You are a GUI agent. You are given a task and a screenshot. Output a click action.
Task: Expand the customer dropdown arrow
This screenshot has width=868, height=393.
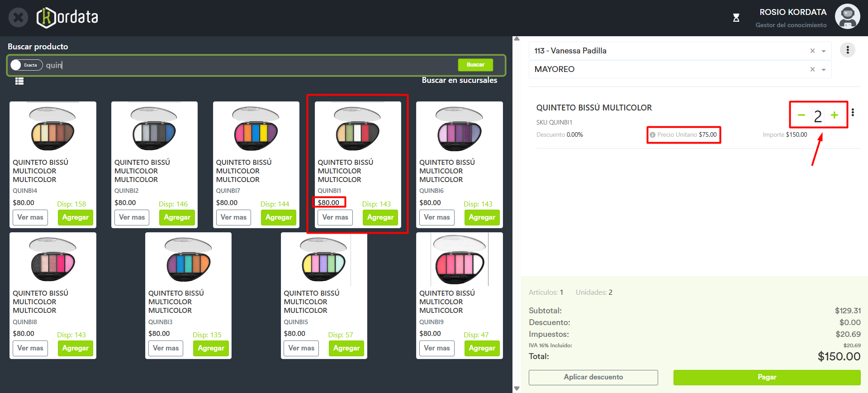point(824,51)
